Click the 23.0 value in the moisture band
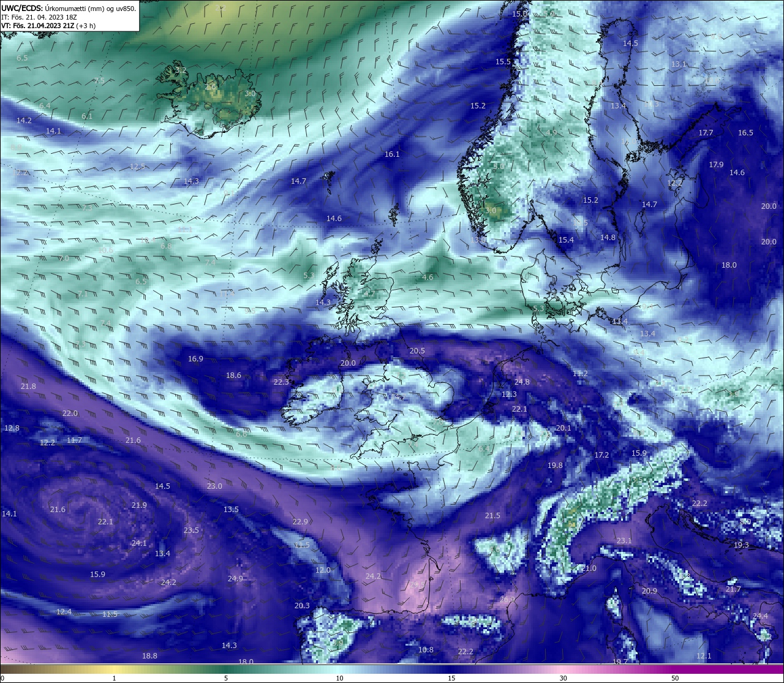 pyautogui.click(x=214, y=486)
